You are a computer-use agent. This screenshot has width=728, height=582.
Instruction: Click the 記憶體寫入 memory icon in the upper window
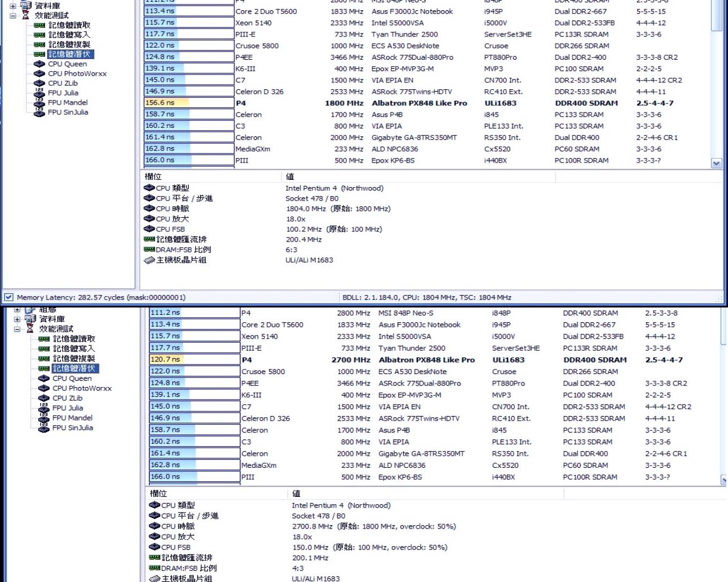click(39, 35)
